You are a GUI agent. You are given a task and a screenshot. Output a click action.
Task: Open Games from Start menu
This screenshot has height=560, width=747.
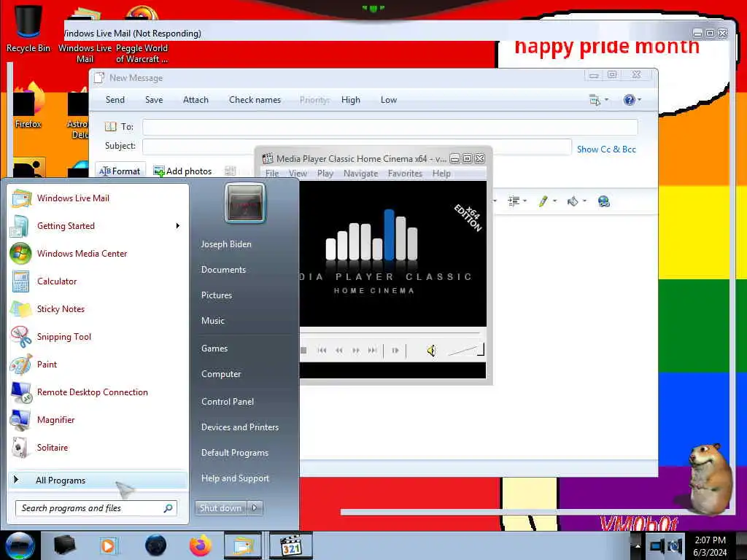214,349
